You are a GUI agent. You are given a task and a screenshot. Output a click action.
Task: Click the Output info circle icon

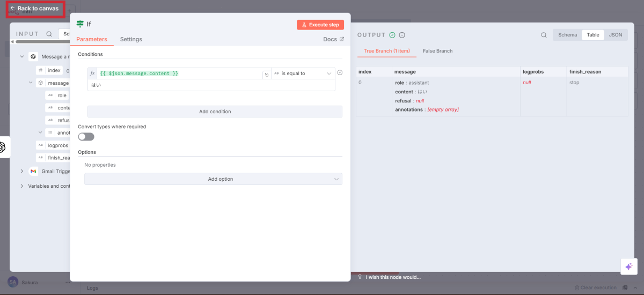402,35
